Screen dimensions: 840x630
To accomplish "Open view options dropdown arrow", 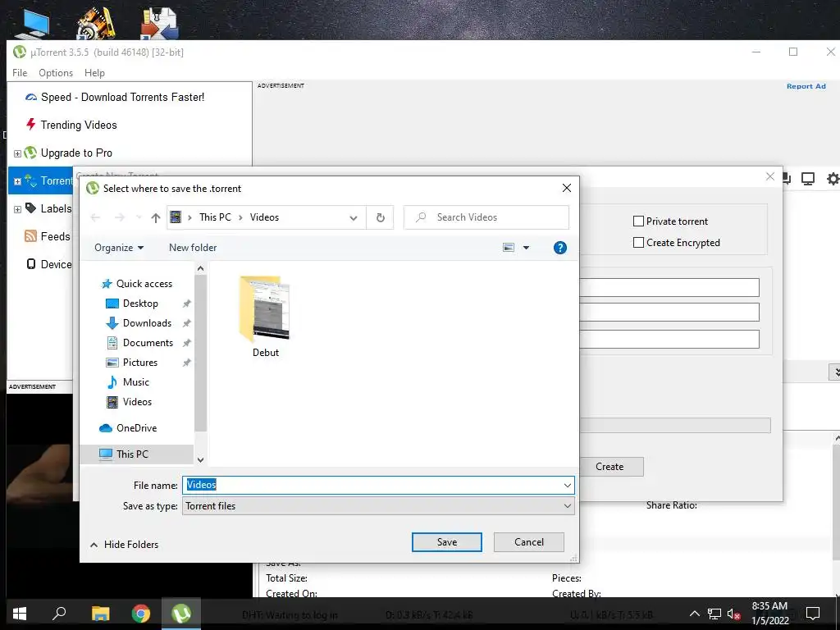I will point(526,248).
